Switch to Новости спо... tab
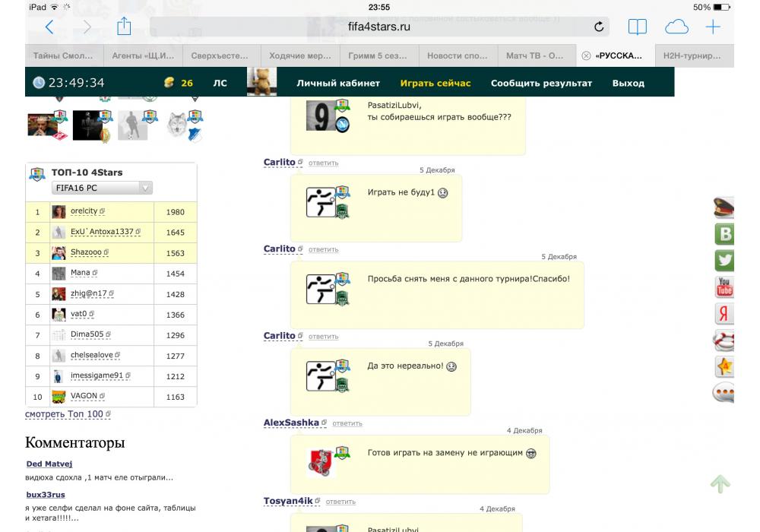Screen dimensions: 760x532 [x=458, y=55]
